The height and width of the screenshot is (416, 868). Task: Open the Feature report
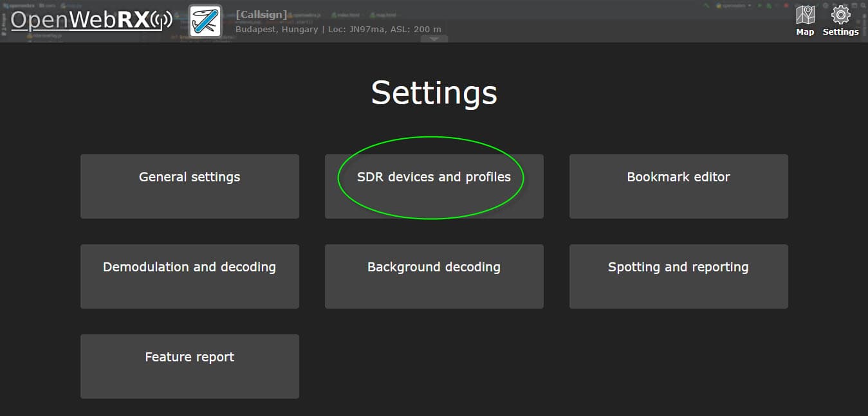pos(190,366)
